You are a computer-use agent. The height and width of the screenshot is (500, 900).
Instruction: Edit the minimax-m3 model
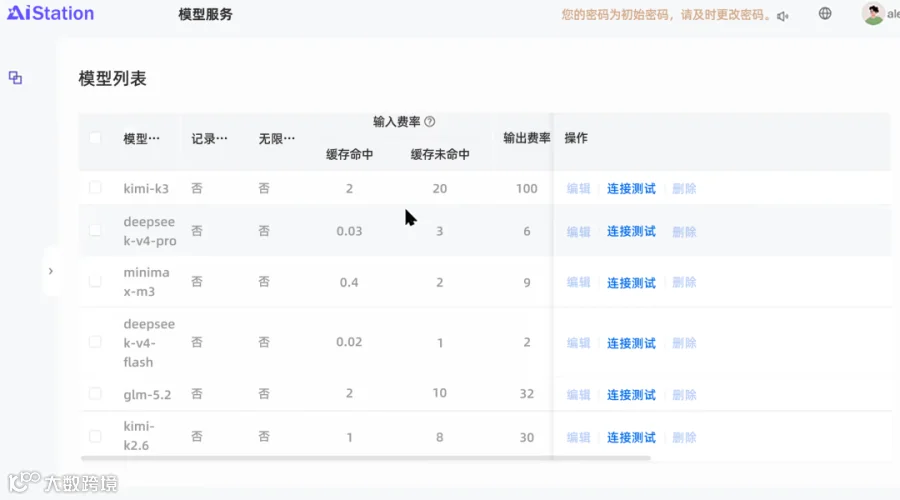coord(578,282)
